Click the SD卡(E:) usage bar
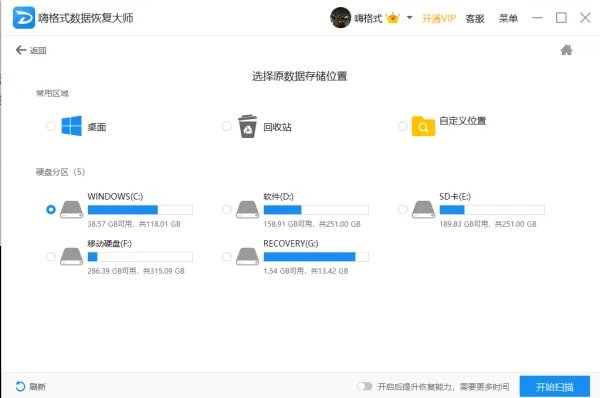The image size is (600, 398). click(492, 210)
